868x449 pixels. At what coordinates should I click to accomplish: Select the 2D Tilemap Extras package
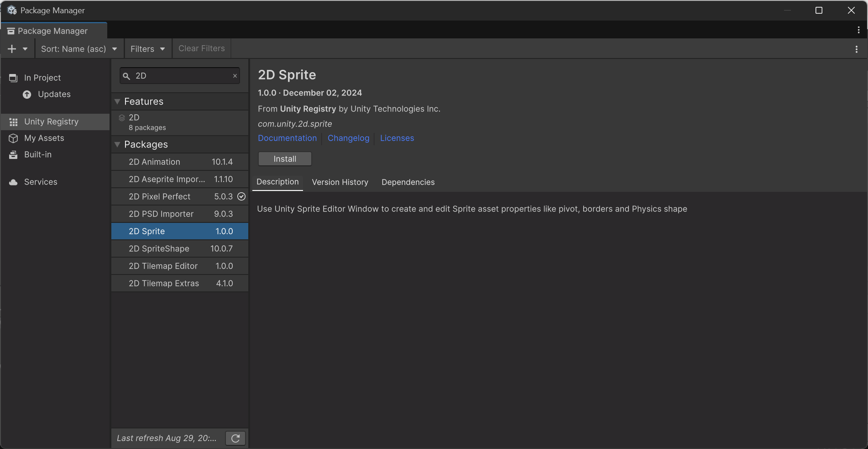pos(180,283)
